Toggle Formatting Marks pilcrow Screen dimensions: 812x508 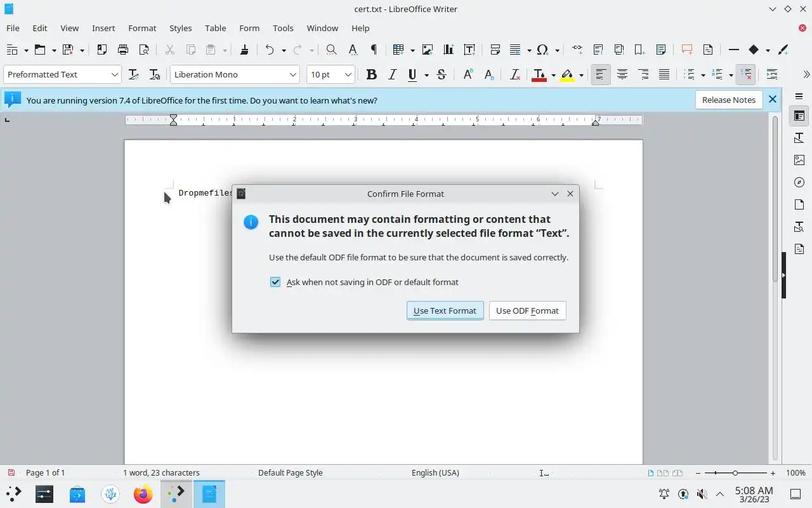click(x=374, y=50)
